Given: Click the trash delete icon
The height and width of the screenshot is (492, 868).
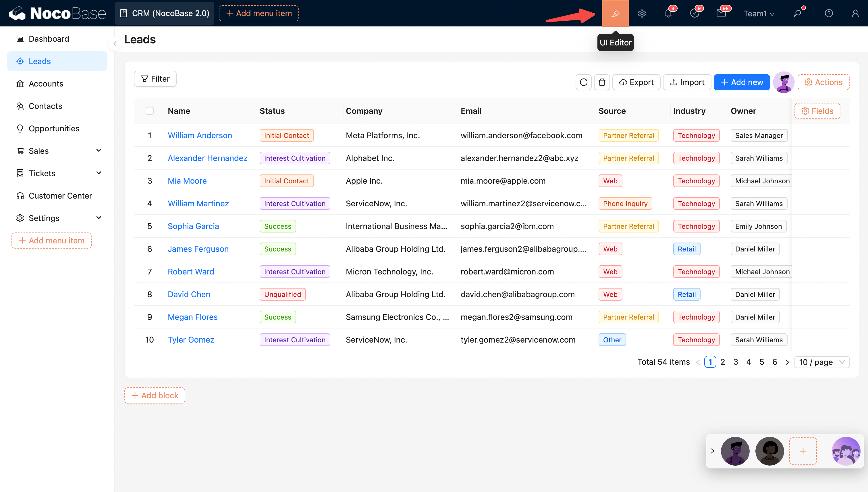Looking at the screenshot, I should pyautogui.click(x=601, y=82).
